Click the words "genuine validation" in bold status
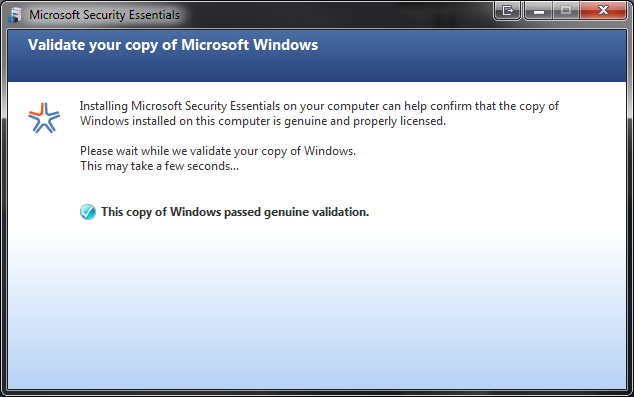 click(316, 212)
